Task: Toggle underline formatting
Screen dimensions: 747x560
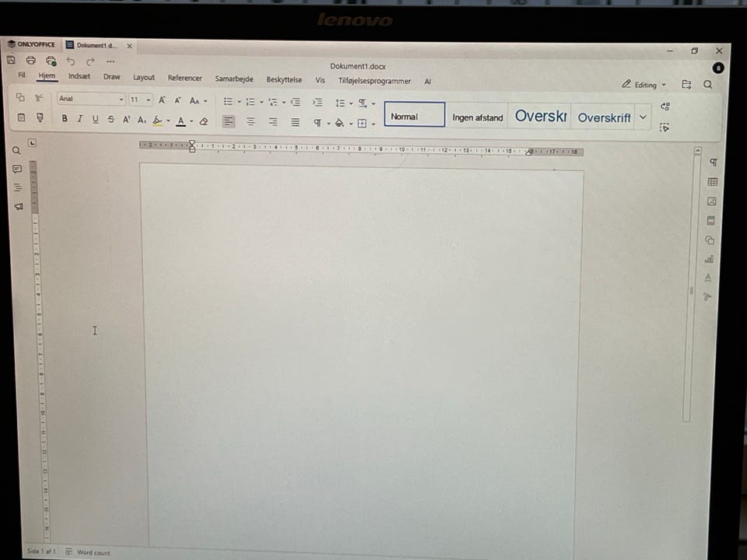Action: 95,119
